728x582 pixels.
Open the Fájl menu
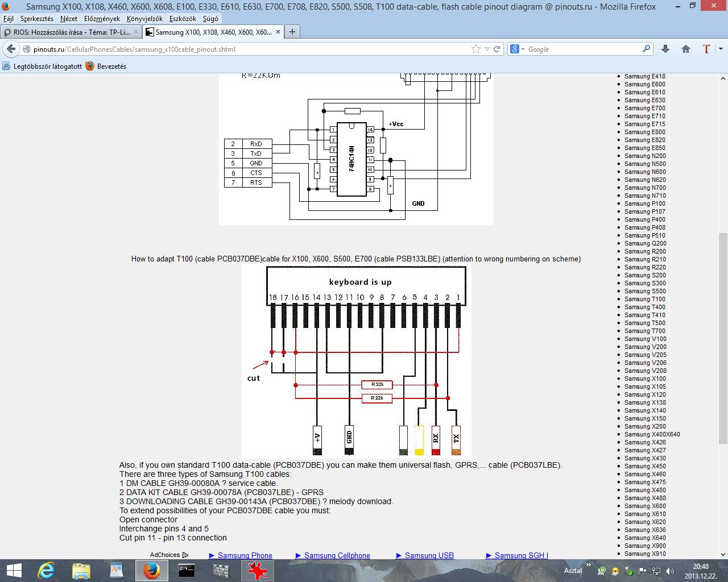pyautogui.click(x=9, y=19)
